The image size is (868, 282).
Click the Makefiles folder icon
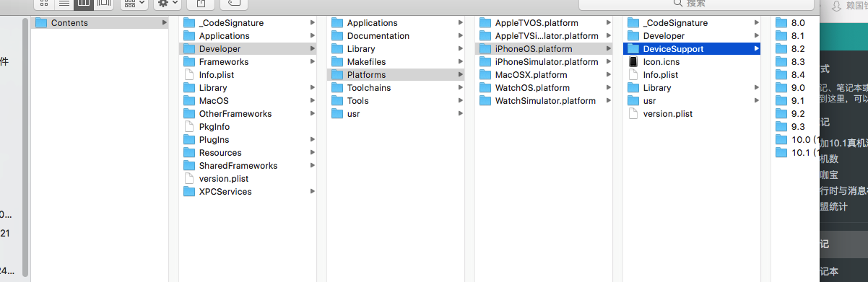click(337, 62)
